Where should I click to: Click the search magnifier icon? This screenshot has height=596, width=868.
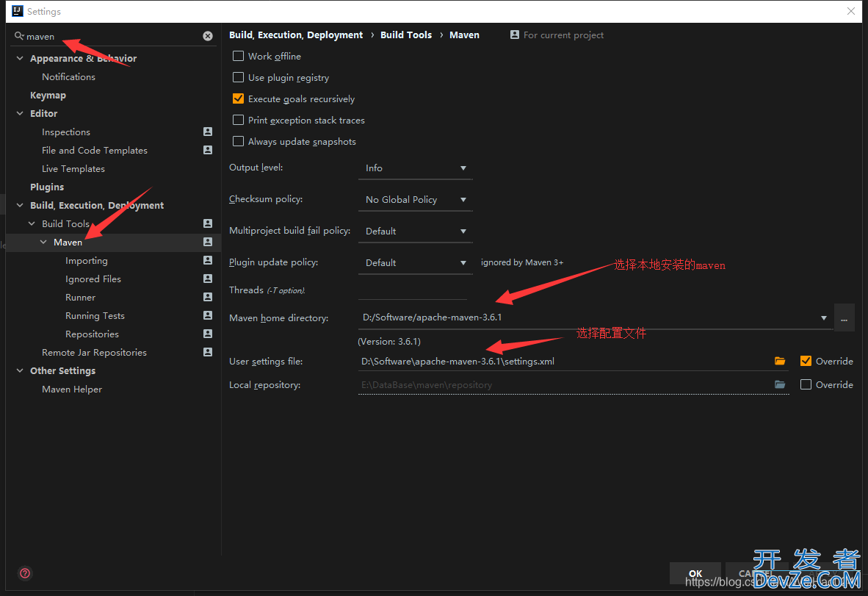tap(19, 36)
